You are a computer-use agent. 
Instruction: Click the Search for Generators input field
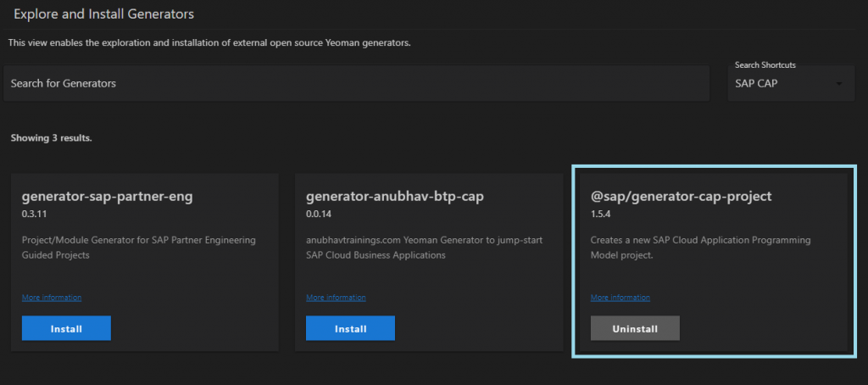357,84
